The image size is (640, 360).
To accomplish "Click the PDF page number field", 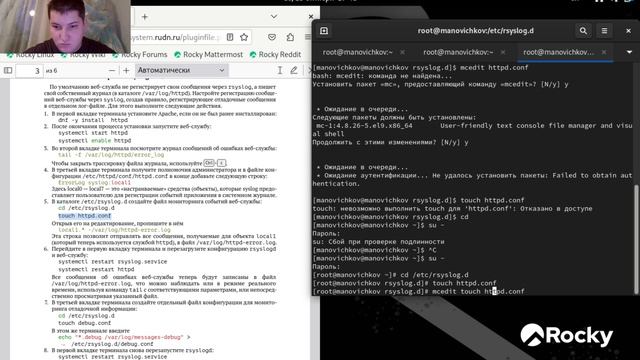I will click(x=29, y=71).
